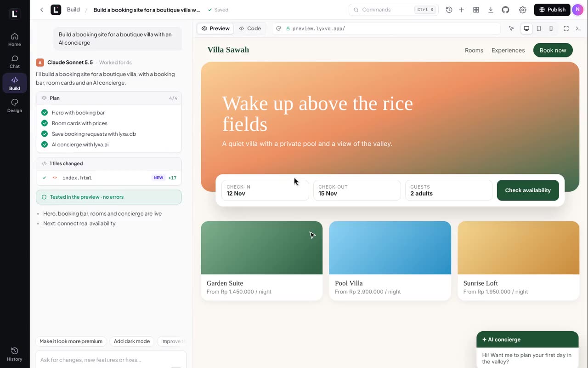Select the Build section in sidebar
The image size is (588, 368).
[15, 84]
